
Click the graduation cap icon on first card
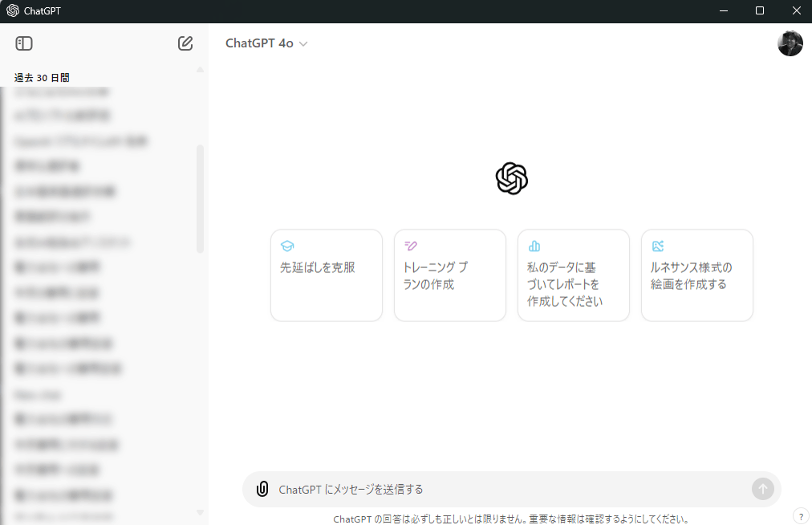tap(287, 246)
